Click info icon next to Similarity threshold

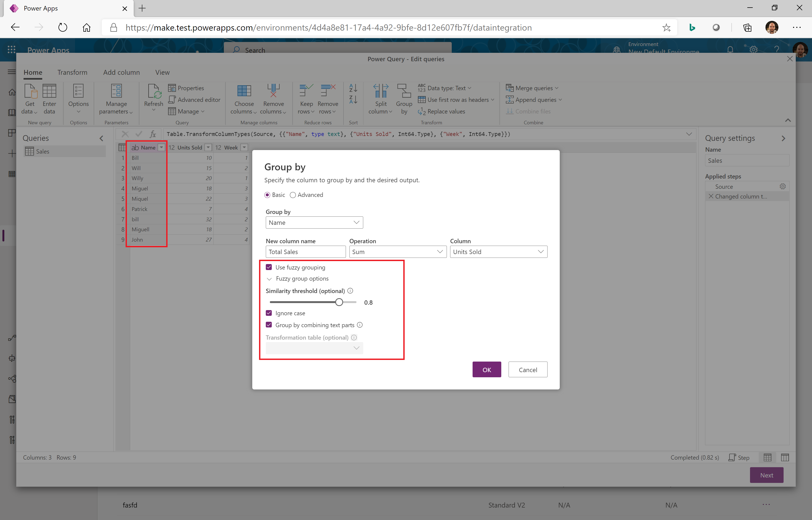coord(350,291)
